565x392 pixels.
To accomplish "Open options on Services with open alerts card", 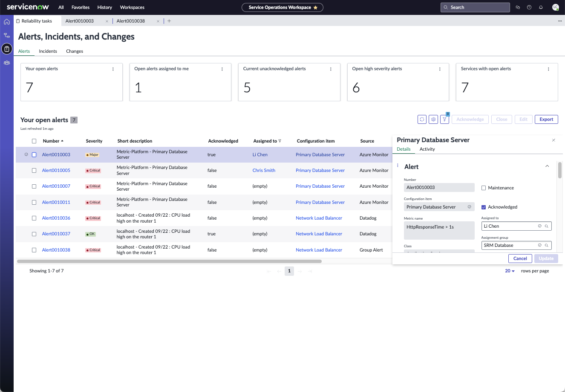I will point(548,69).
